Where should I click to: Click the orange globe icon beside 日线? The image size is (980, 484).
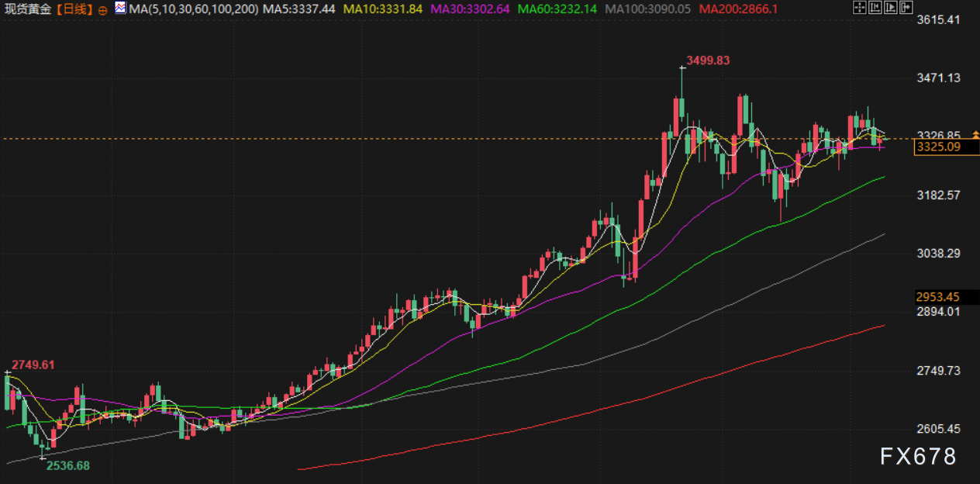point(103,10)
